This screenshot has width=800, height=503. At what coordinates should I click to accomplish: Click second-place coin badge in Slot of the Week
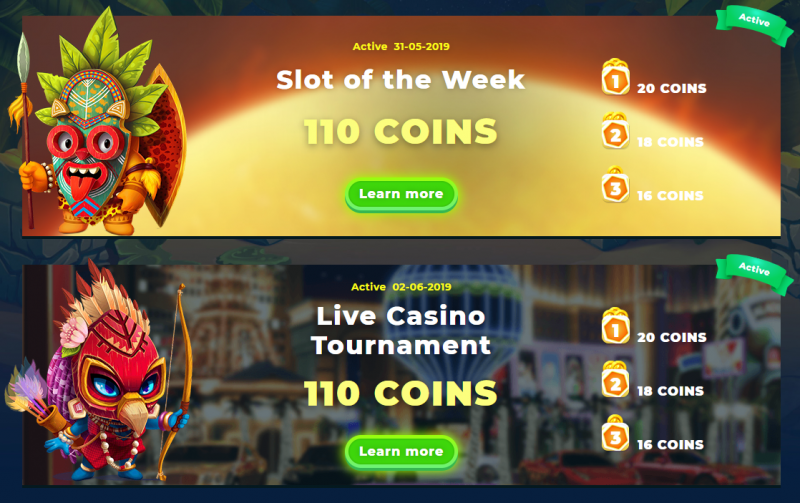tap(615, 131)
